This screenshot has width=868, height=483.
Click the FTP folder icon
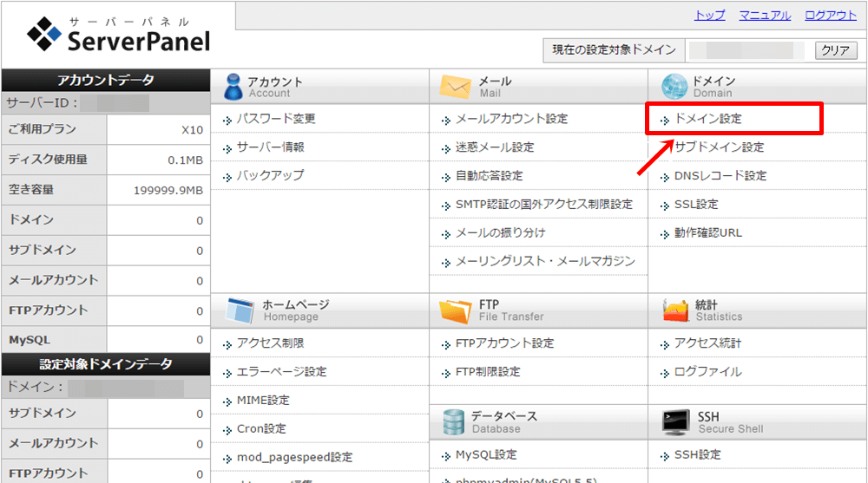point(455,310)
